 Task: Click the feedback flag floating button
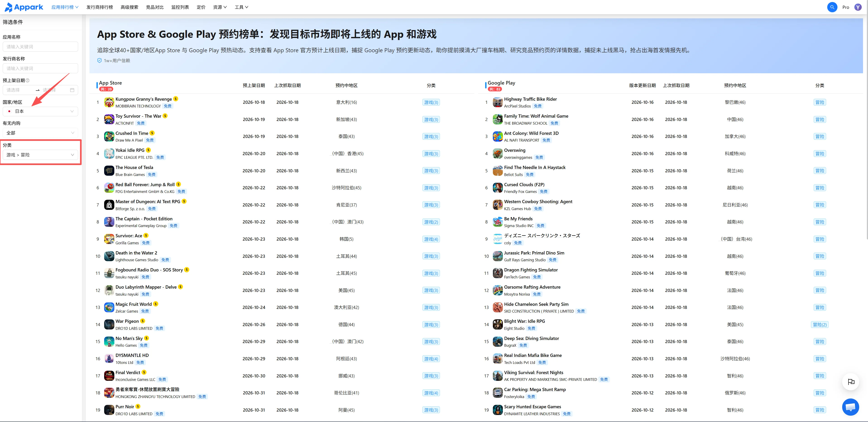851,382
